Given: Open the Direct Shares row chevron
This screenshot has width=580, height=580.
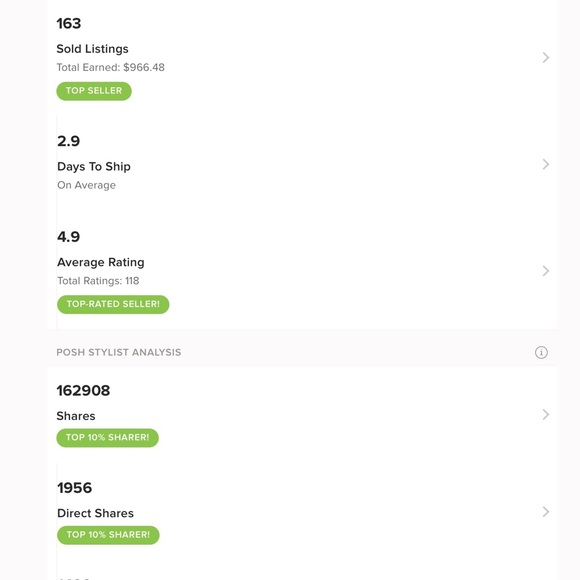Looking at the screenshot, I should [546, 512].
